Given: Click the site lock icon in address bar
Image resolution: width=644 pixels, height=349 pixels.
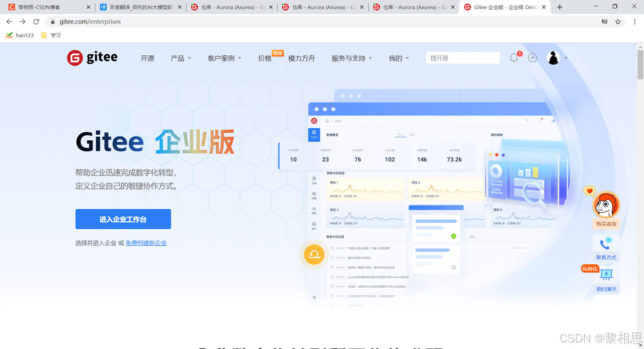Looking at the screenshot, I should pos(53,22).
